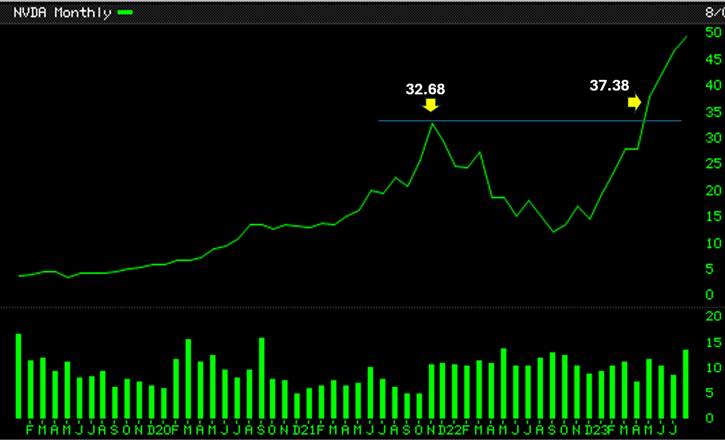Click the 20 label on the volume axis
Viewport: 725px width, 440px height.
(713, 316)
